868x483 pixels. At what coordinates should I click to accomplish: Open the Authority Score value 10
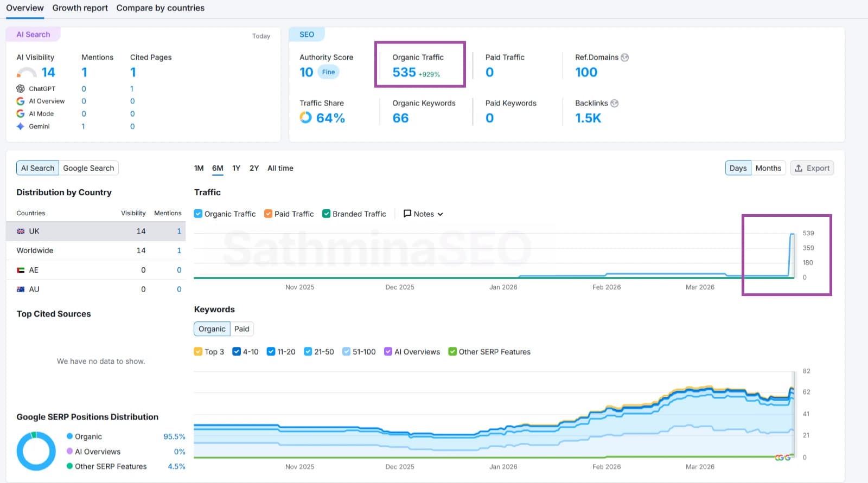pyautogui.click(x=307, y=72)
